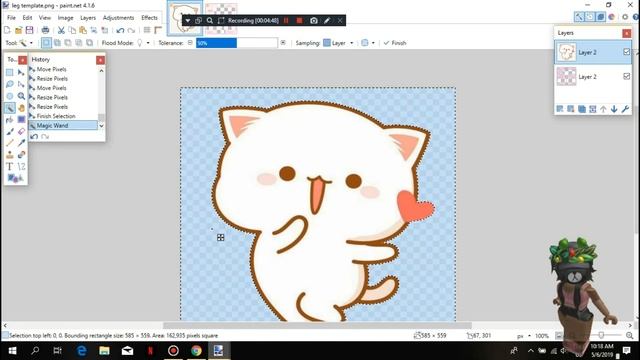Screen dimensions: 640x360
Task: Toggle visibility checkbox of top Layer 2
Action: tap(627, 52)
